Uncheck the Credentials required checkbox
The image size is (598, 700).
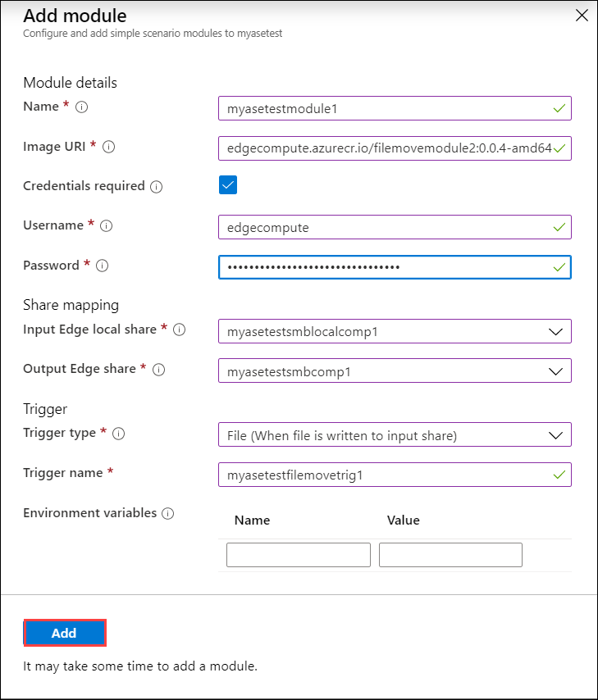pos(227,185)
